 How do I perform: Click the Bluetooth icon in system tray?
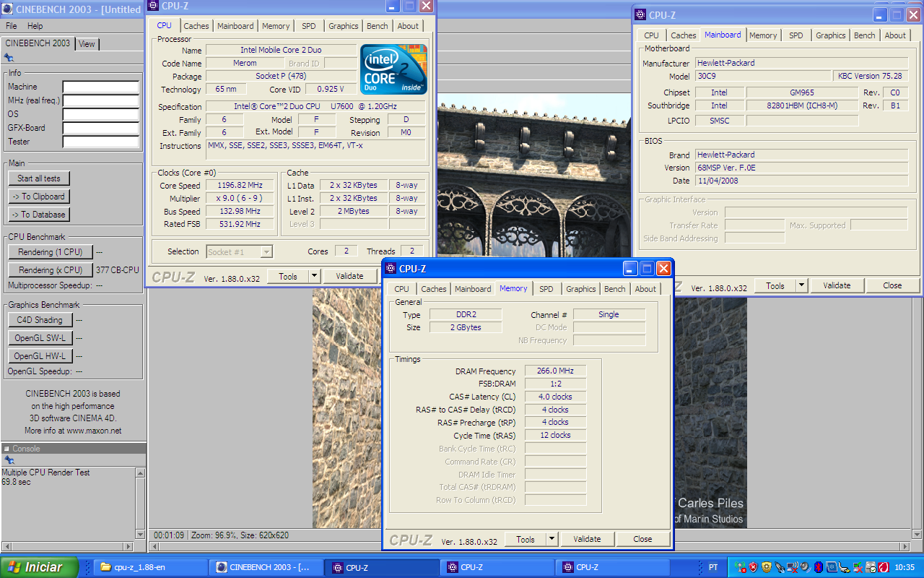coord(819,567)
